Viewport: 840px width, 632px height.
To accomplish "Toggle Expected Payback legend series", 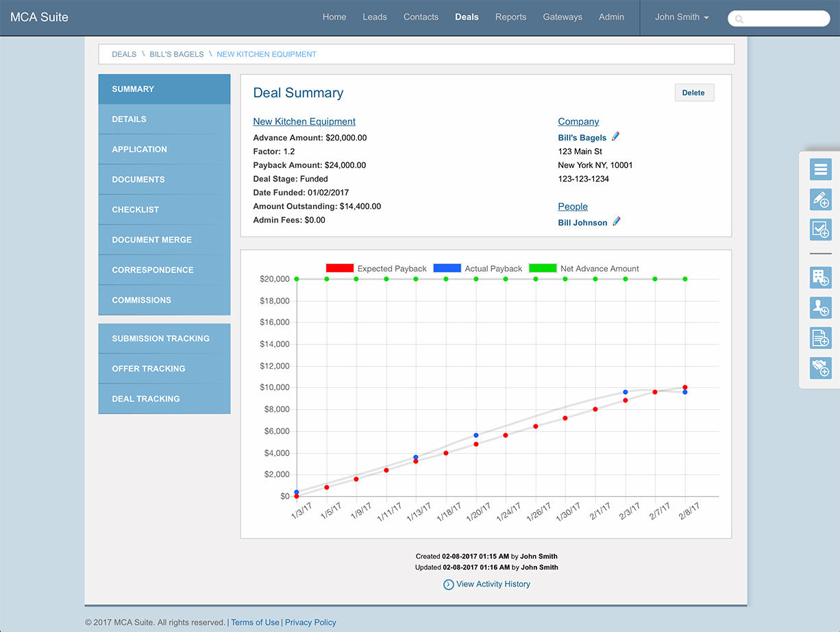I will (x=376, y=269).
